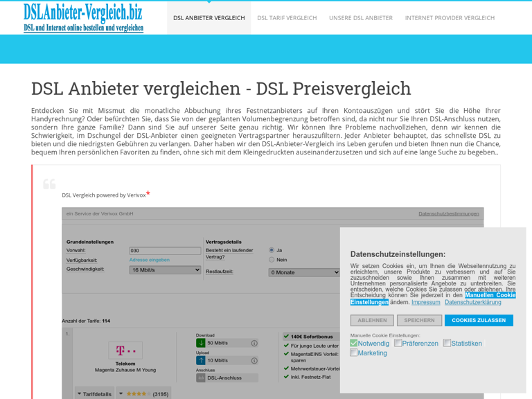
Task: Click the Telekom logo in first tariff
Action: (125, 351)
